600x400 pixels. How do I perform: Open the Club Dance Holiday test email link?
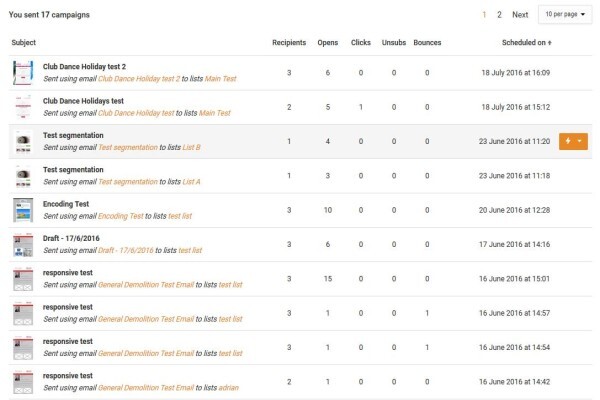click(x=136, y=113)
